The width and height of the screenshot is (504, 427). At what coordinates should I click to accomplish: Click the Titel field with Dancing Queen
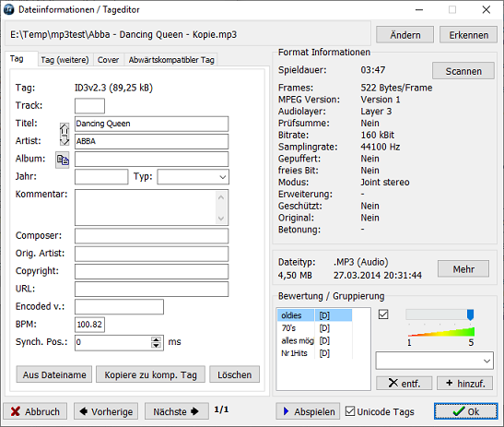[x=151, y=124]
